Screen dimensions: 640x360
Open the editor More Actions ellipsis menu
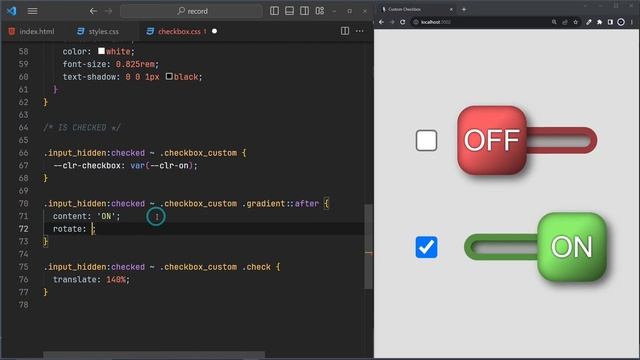(360, 31)
